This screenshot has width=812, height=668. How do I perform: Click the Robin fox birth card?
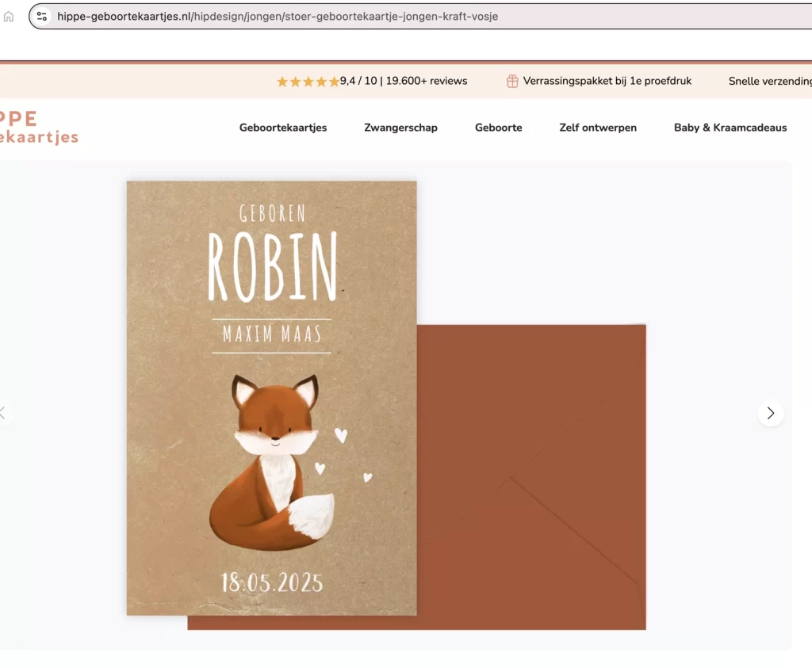pyautogui.click(x=271, y=396)
